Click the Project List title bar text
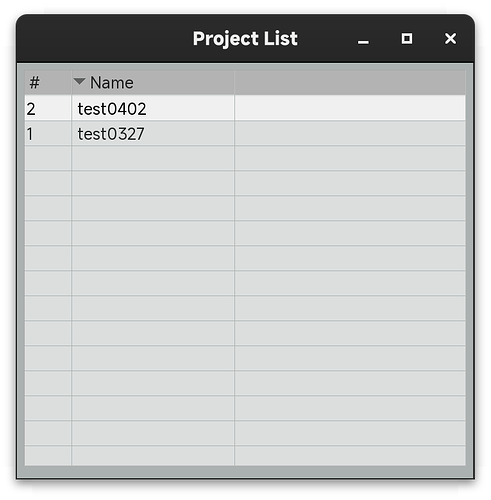The image size is (491, 500). (245, 39)
